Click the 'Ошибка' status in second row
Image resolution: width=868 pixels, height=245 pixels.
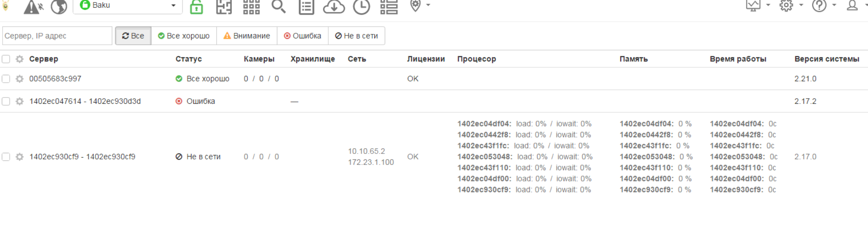point(195,101)
